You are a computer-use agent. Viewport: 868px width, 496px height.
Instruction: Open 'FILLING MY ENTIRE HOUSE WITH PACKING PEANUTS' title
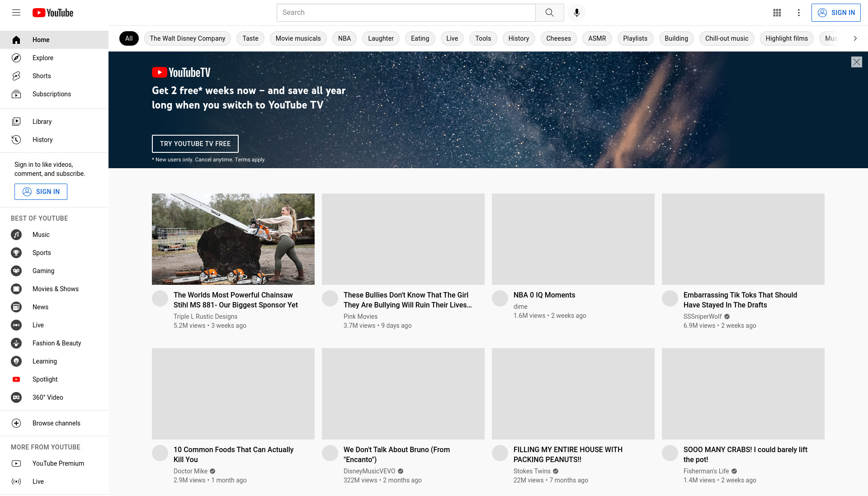(568, 454)
